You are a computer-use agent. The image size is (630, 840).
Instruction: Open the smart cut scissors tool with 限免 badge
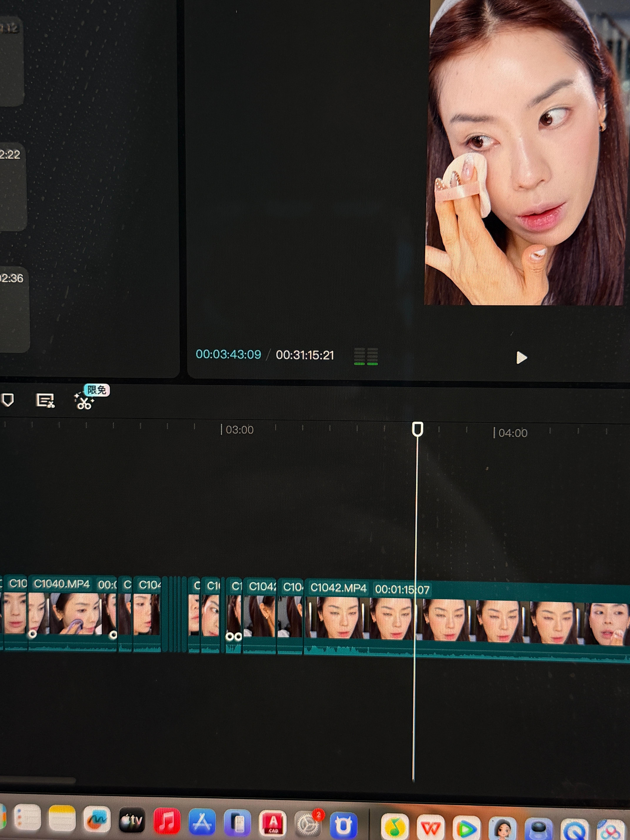84,401
